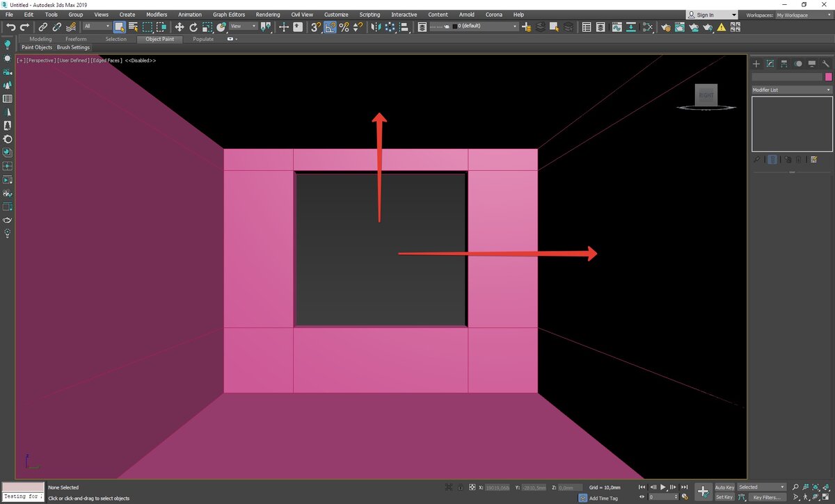Click the large Set Keys plus button
This screenshot has height=504, width=835.
click(x=703, y=491)
